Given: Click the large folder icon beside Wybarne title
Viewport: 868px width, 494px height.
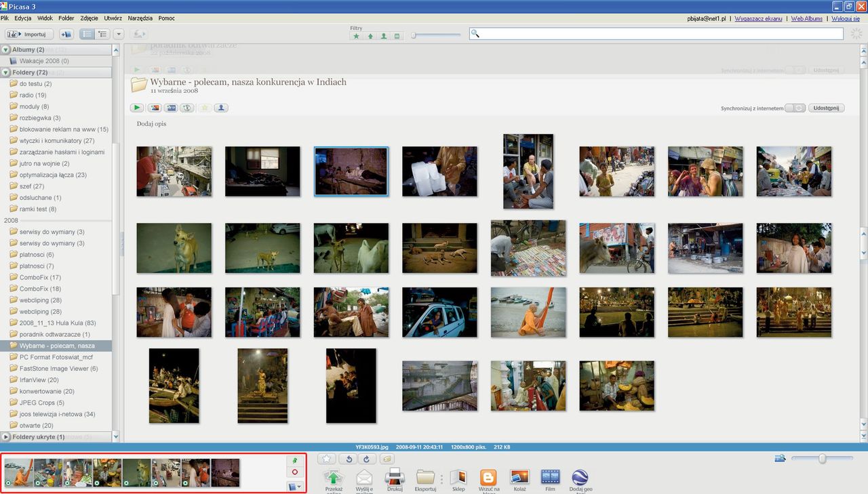Looking at the screenshot, I should pyautogui.click(x=139, y=85).
